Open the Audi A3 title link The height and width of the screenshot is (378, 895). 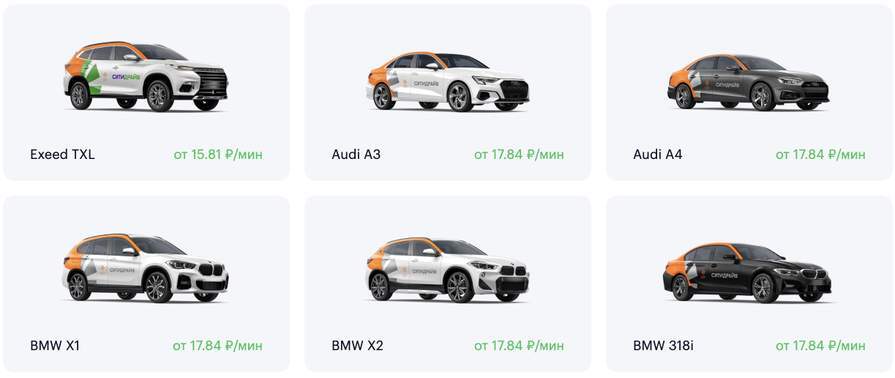356,154
